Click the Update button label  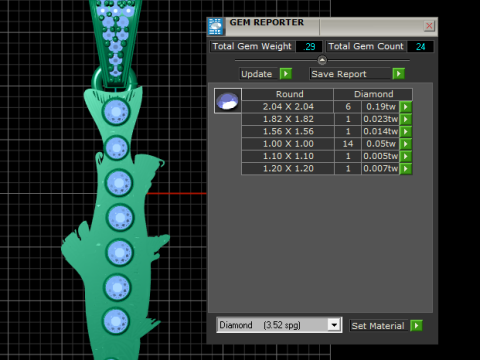click(257, 74)
